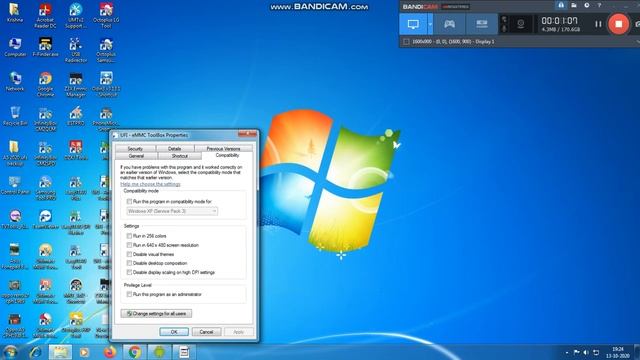Check Disable desktop composition
Screen dimensions: 640x360
pos(129,263)
